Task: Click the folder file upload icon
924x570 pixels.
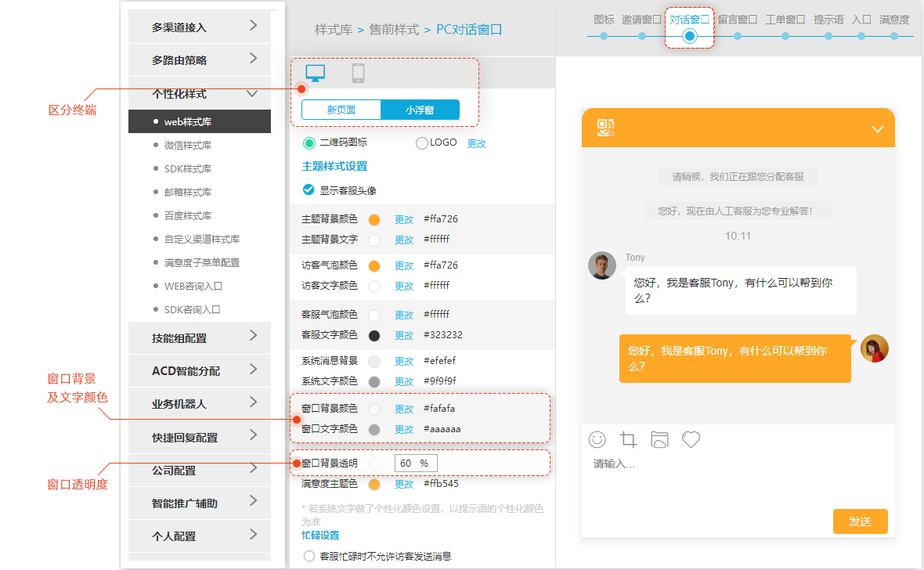Action: click(x=659, y=439)
